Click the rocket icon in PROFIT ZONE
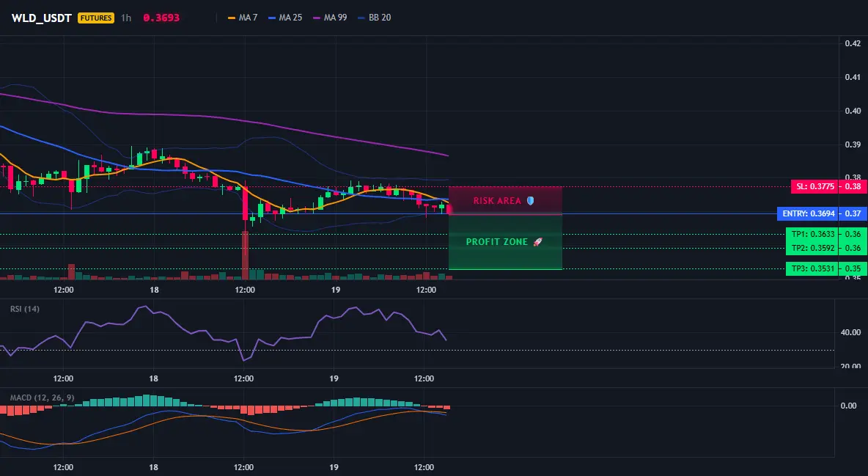 [537, 241]
